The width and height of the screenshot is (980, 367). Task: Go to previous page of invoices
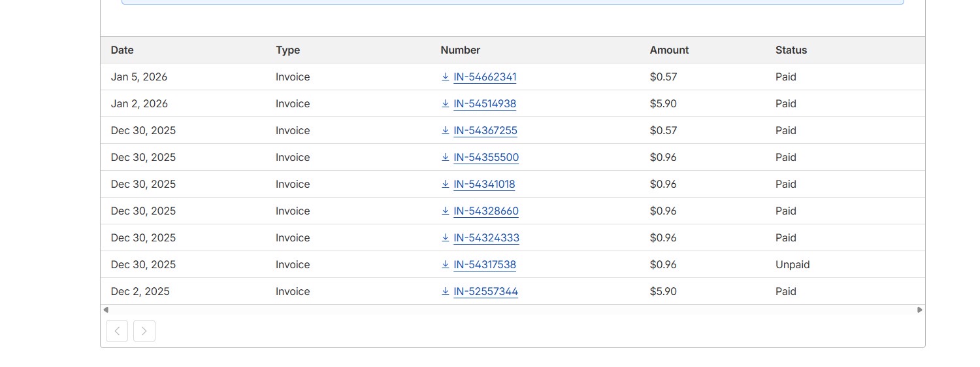pyautogui.click(x=117, y=331)
